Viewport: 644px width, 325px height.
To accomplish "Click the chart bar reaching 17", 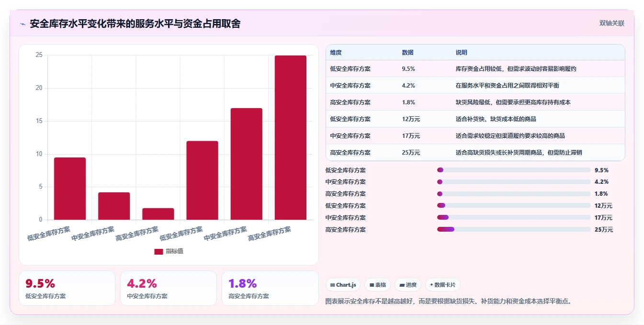I will 247,164.
